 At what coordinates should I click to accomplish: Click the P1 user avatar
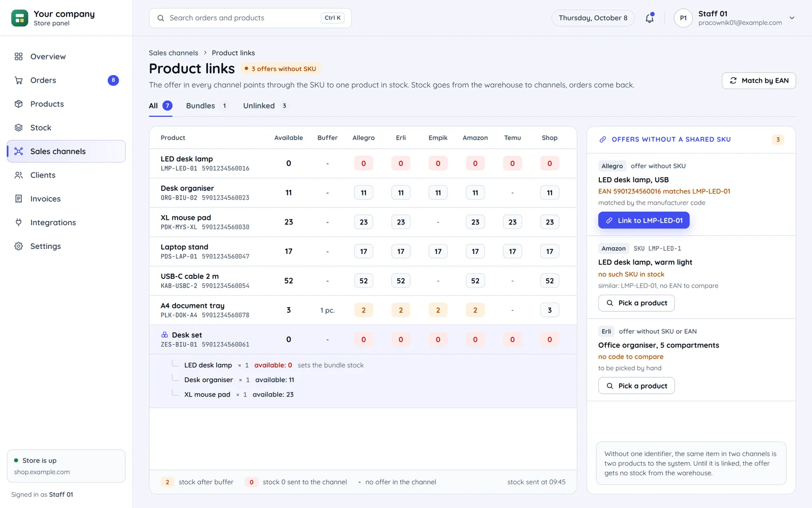click(x=683, y=18)
